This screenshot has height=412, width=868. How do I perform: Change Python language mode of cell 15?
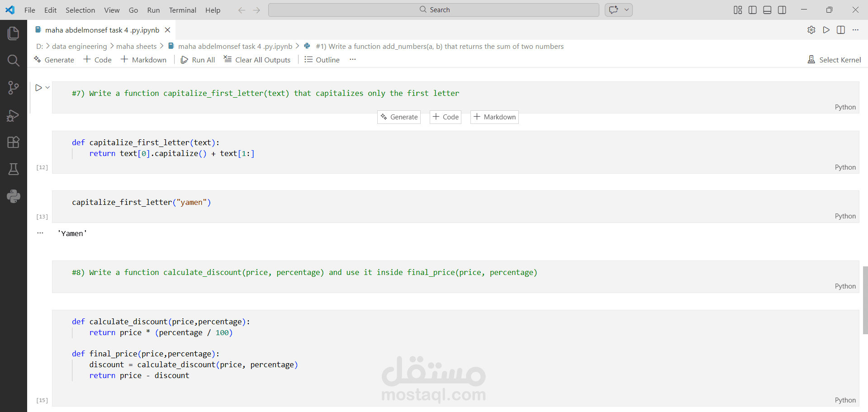[x=845, y=400]
